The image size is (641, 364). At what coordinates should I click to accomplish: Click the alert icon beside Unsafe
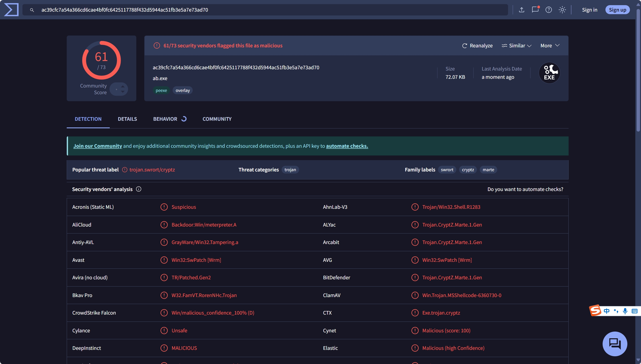point(164,331)
